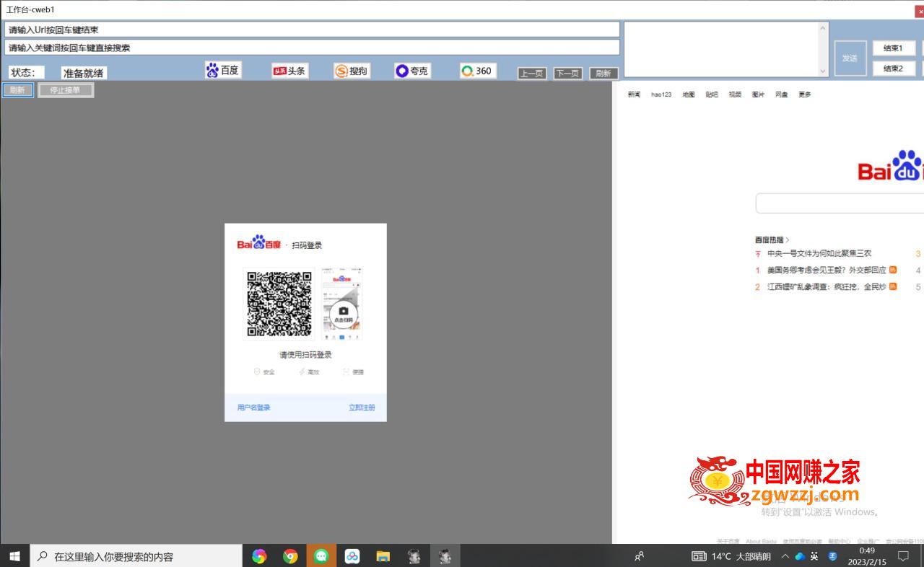Open hot item 美国务卿考虑会见王毅

(827, 270)
